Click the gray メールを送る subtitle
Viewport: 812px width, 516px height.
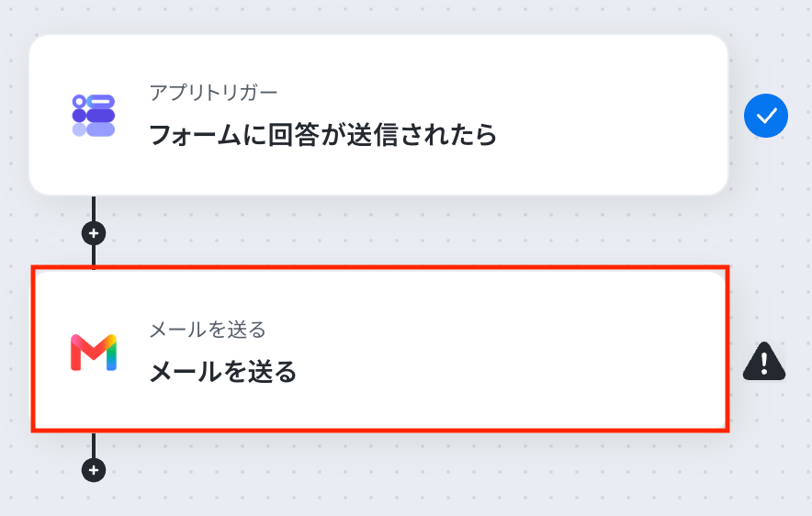[208, 330]
